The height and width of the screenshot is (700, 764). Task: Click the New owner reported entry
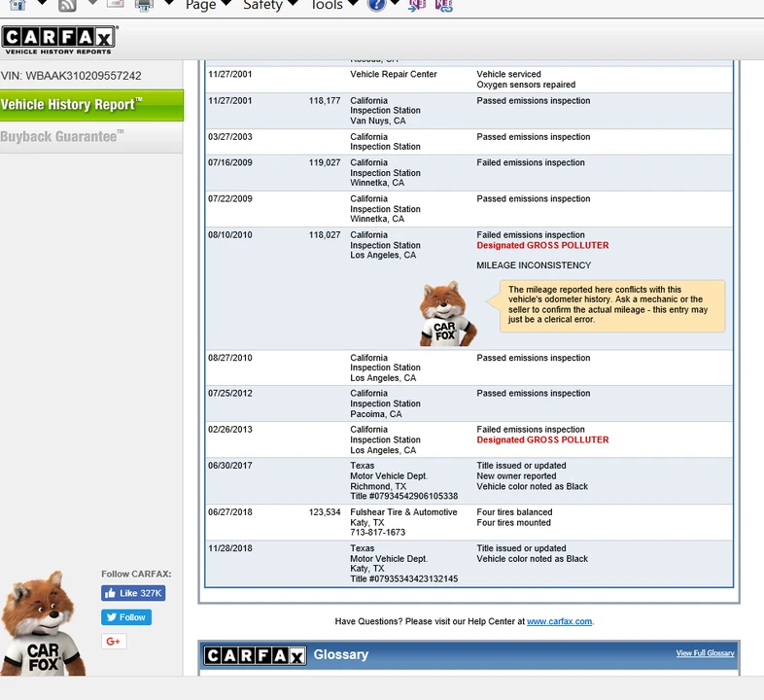pos(516,476)
